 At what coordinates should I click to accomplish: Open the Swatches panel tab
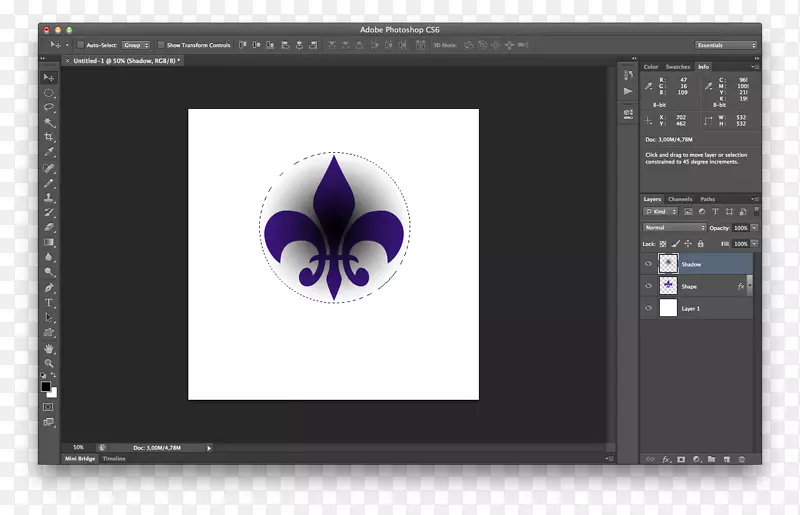[x=678, y=67]
